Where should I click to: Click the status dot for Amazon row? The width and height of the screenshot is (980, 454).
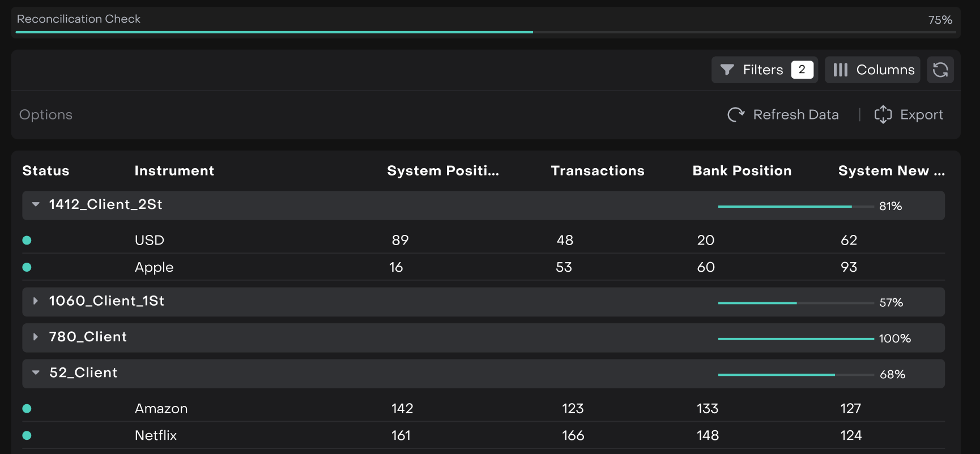point(27,409)
